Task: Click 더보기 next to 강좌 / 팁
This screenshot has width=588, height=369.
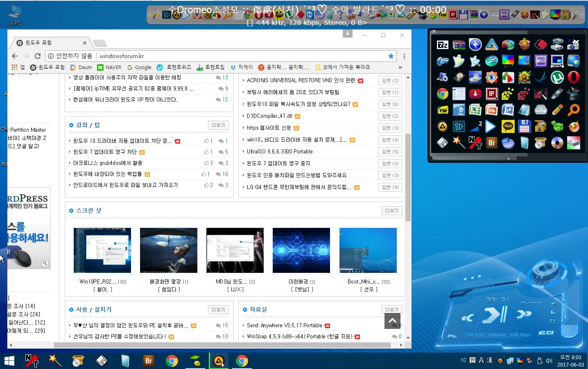Action: 218,125
